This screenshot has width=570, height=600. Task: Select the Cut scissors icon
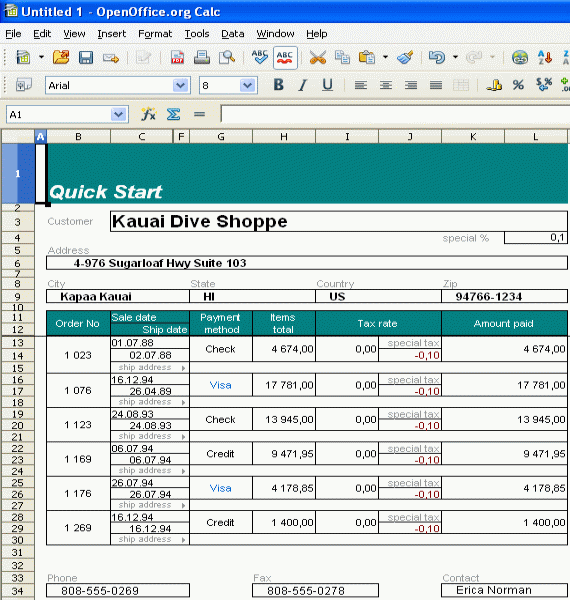pos(318,58)
